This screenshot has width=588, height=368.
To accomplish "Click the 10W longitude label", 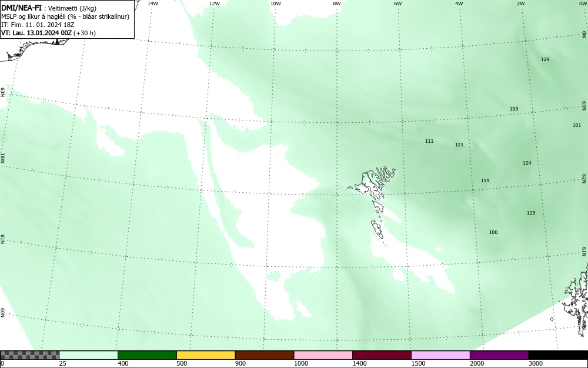I will point(276,4).
